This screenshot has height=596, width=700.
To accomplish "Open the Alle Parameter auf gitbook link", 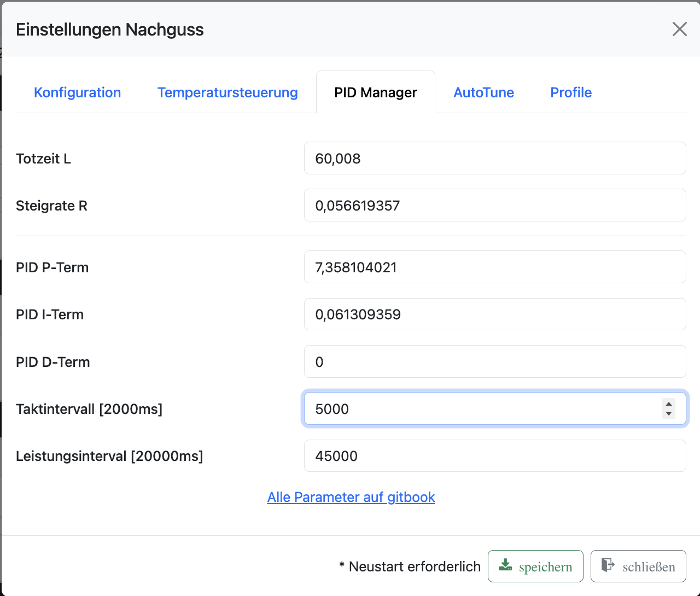I will pyautogui.click(x=351, y=497).
